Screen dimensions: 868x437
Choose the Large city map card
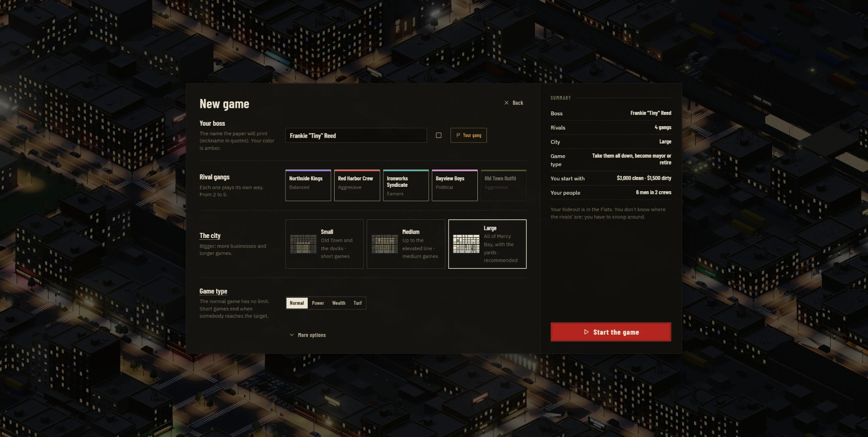(487, 244)
